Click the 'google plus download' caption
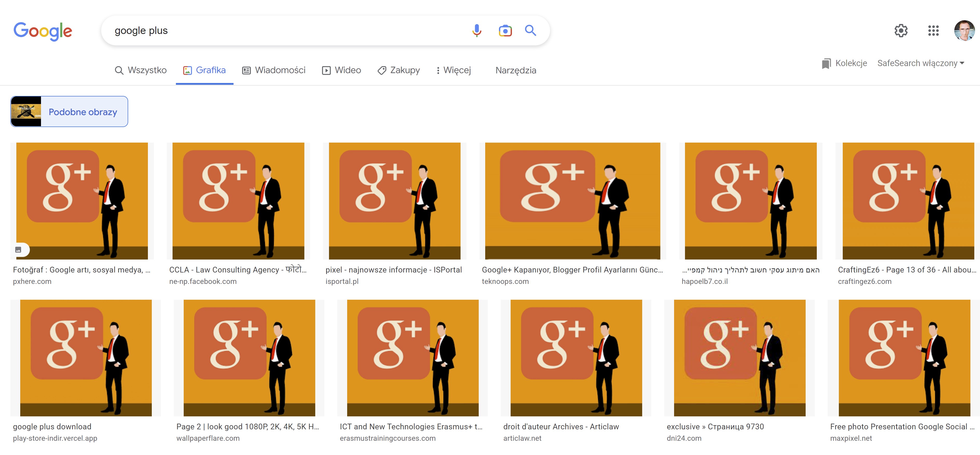980x455 pixels. (52, 427)
